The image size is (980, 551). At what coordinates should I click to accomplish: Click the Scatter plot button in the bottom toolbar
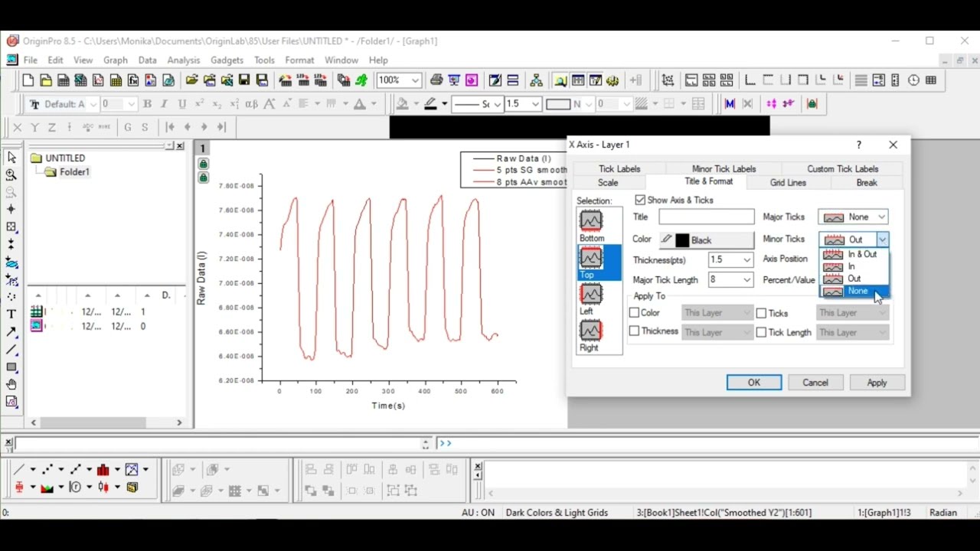click(x=47, y=469)
